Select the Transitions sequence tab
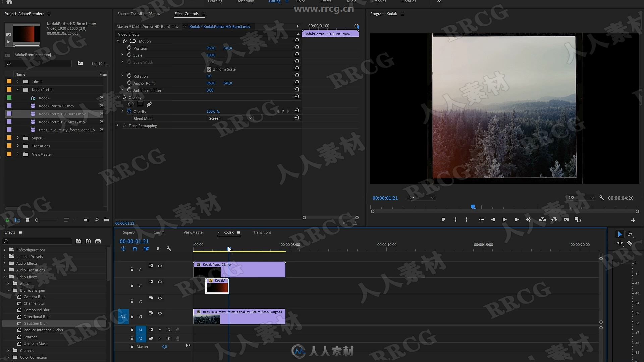 point(262,232)
